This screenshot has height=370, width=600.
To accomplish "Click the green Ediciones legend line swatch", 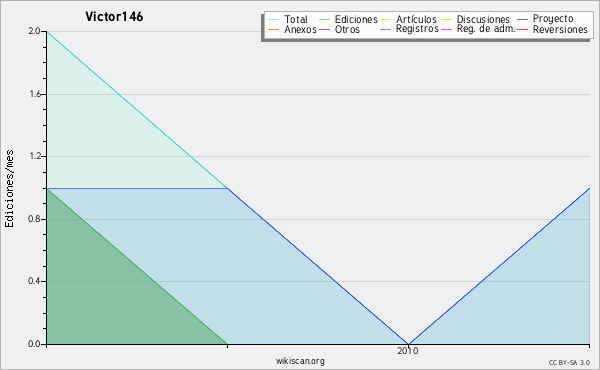I will tap(324, 20).
